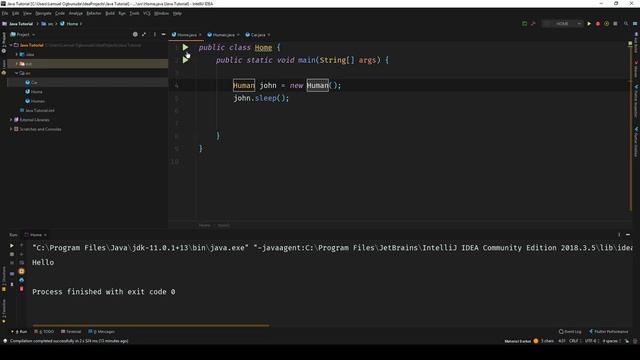Open Run tool window tab at bottom

pyautogui.click(x=20, y=331)
